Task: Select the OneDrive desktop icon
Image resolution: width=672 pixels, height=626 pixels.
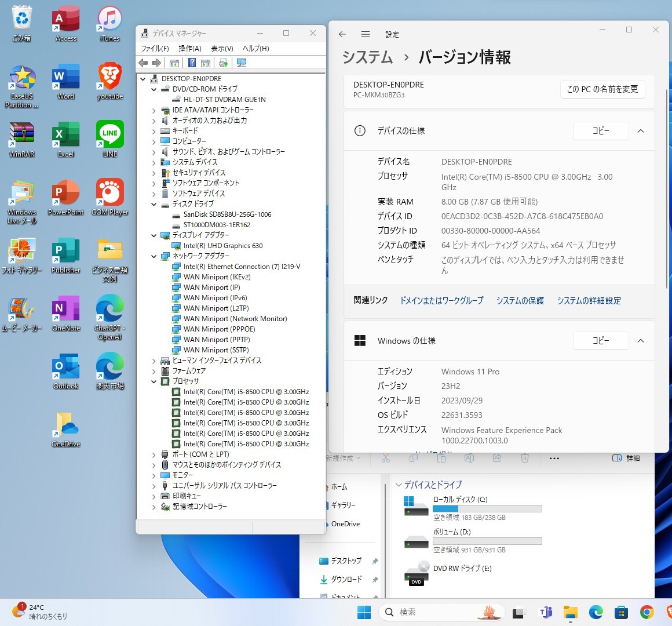Action: [x=65, y=429]
